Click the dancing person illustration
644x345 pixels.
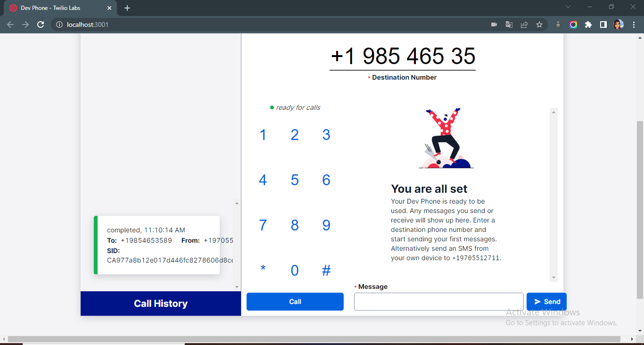pos(446,138)
